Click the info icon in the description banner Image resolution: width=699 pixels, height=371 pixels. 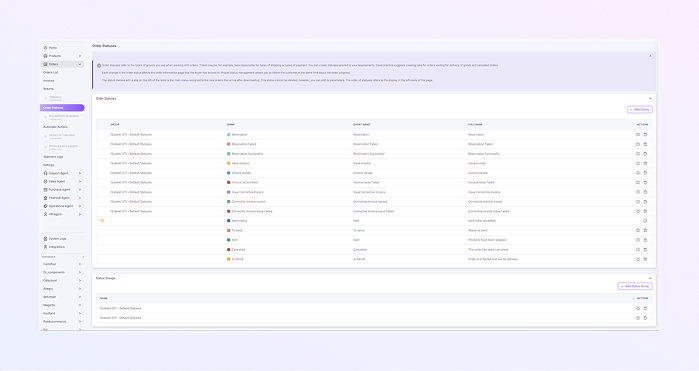coord(99,66)
